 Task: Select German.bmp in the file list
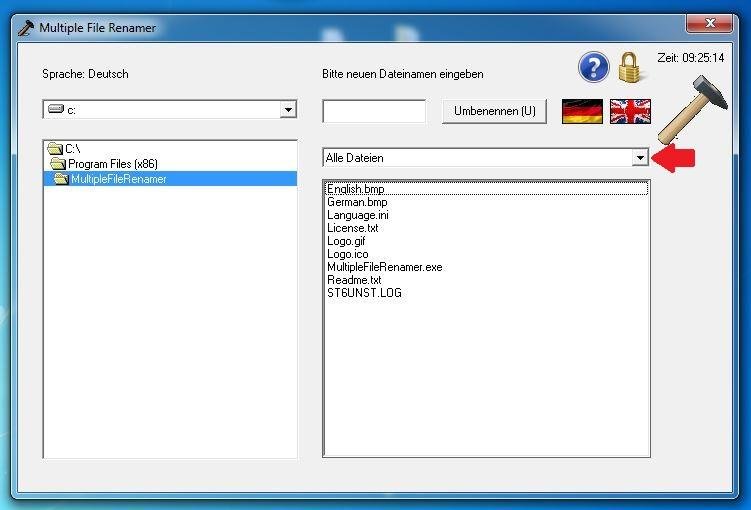click(x=487, y=202)
